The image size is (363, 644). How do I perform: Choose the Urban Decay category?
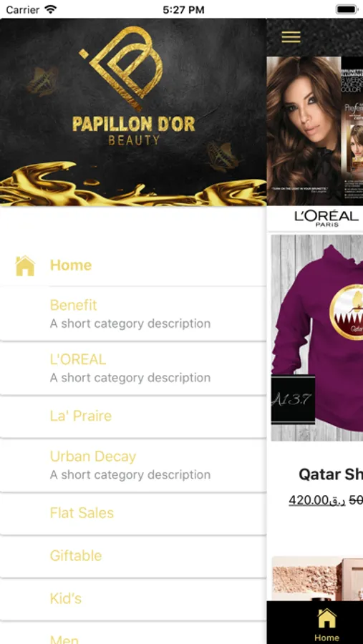click(133, 465)
